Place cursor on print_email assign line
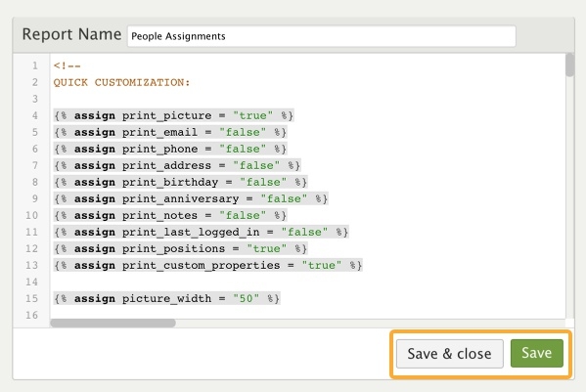 click(170, 132)
